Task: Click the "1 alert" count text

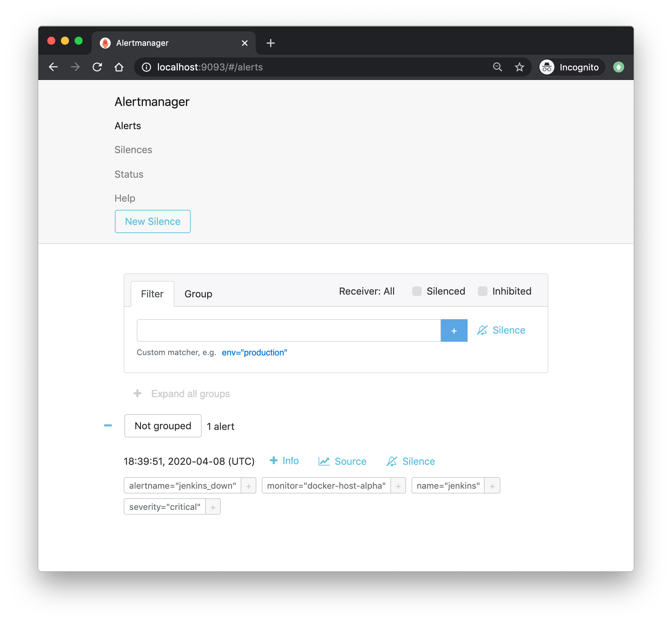Action: click(220, 427)
